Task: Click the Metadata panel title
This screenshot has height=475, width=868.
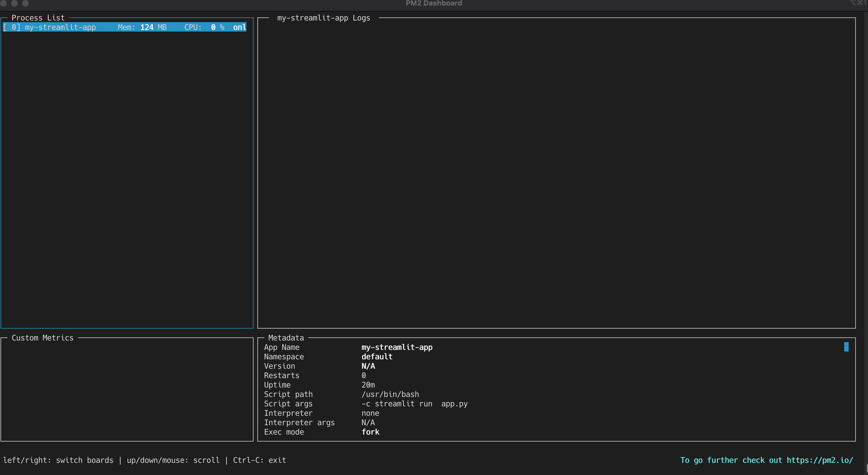Action: pos(286,338)
